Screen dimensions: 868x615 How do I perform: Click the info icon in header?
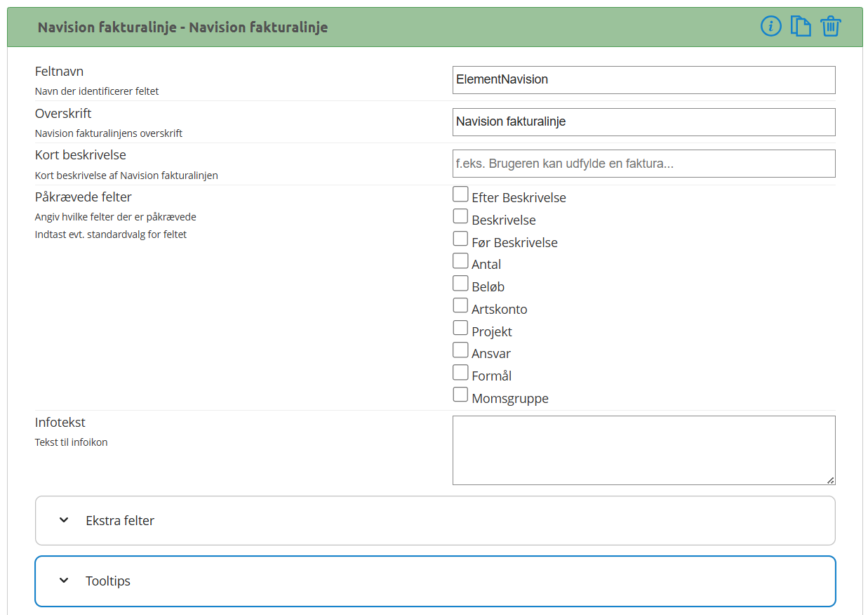(x=770, y=27)
